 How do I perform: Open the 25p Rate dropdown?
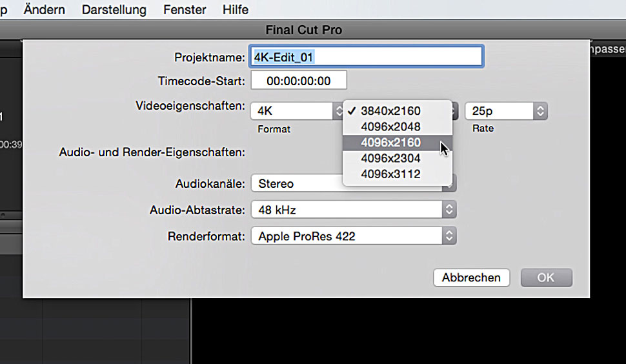click(506, 111)
